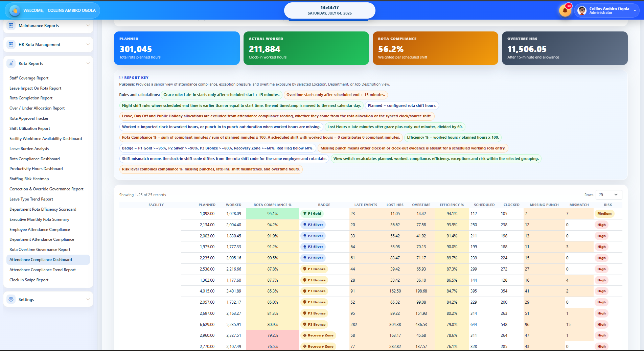644x351 pixels.
Task: Click the Badge thresholds rule chip
Action: [x=218, y=148]
